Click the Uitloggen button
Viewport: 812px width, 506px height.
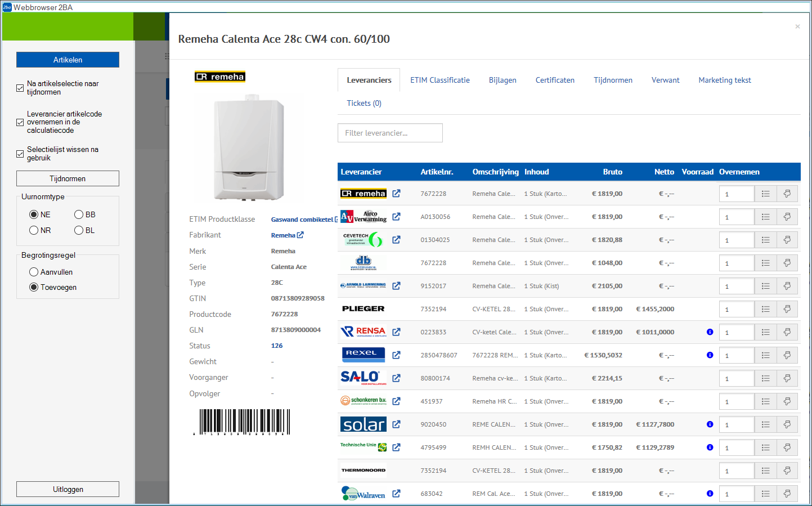coord(68,489)
